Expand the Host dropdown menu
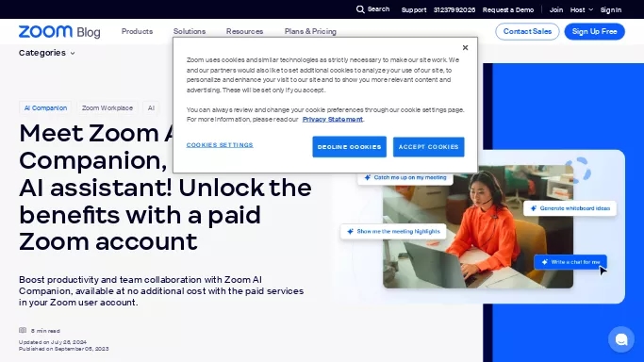Image resolution: width=644 pixels, height=362 pixels. (x=581, y=9)
